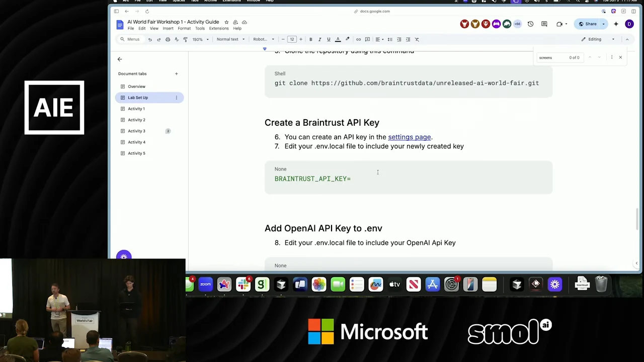Open the zoom level 150% dropdown
644x362 pixels.
pyautogui.click(x=200, y=39)
